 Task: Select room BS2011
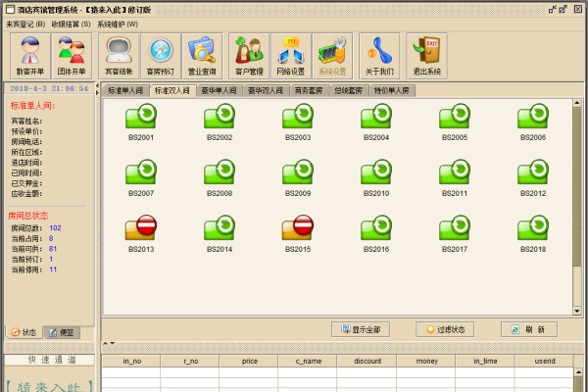click(455, 178)
